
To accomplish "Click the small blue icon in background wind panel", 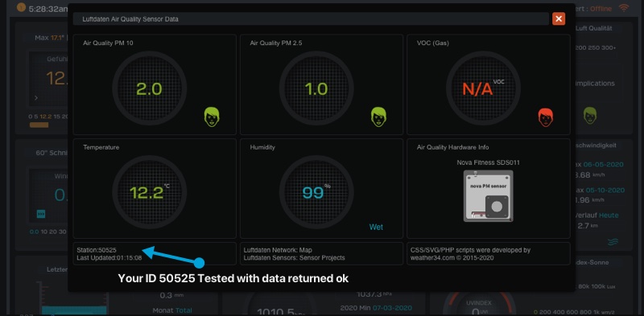I will 41,214.
